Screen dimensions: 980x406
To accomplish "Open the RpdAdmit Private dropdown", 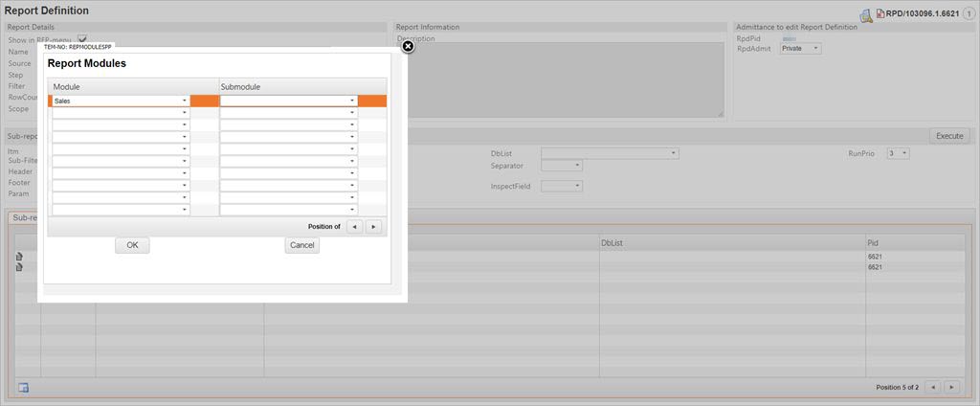I will tap(815, 48).
